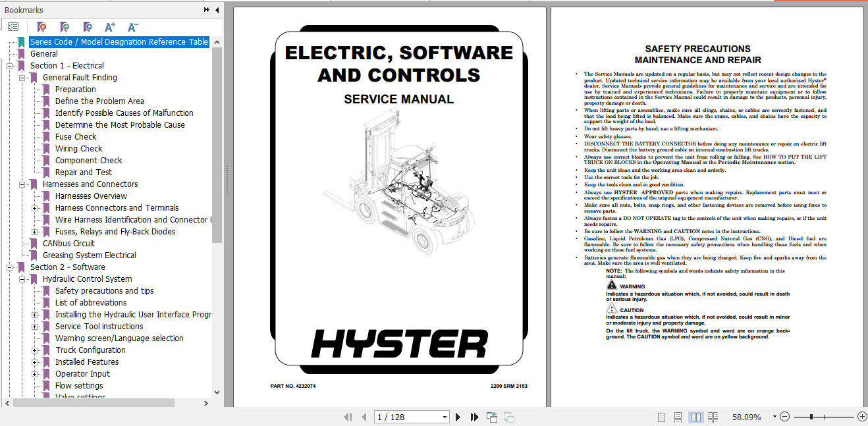Click the double-arrow icon in the Bookmarks header
This screenshot has height=426, width=868.
pyautogui.click(x=207, y=10)
